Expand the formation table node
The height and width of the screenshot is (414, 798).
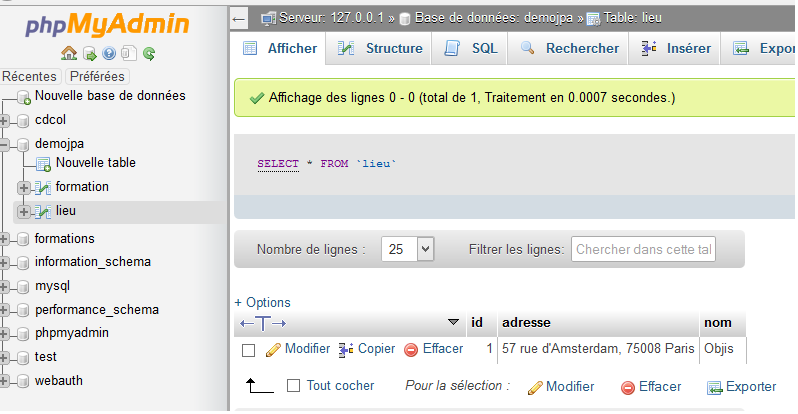(24, 187)
